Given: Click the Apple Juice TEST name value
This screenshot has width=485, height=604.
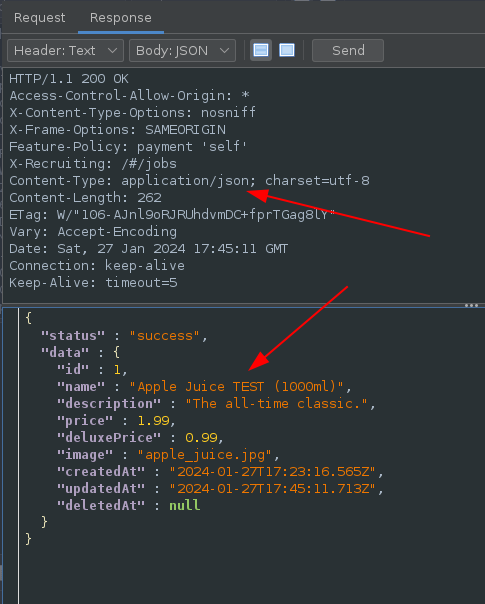Looking at the screenshot, I should tap(237, 386).
